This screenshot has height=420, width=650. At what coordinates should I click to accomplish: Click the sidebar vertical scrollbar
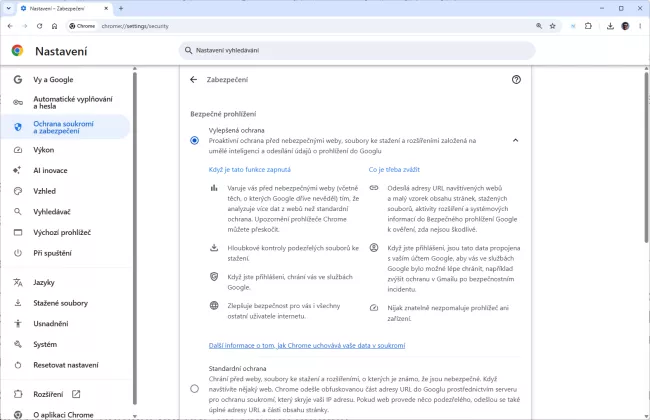pos(135,238)
